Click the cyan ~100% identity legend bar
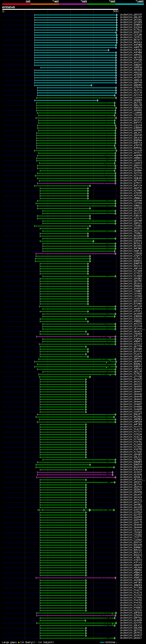146x644 pixels. pos(130,4)
